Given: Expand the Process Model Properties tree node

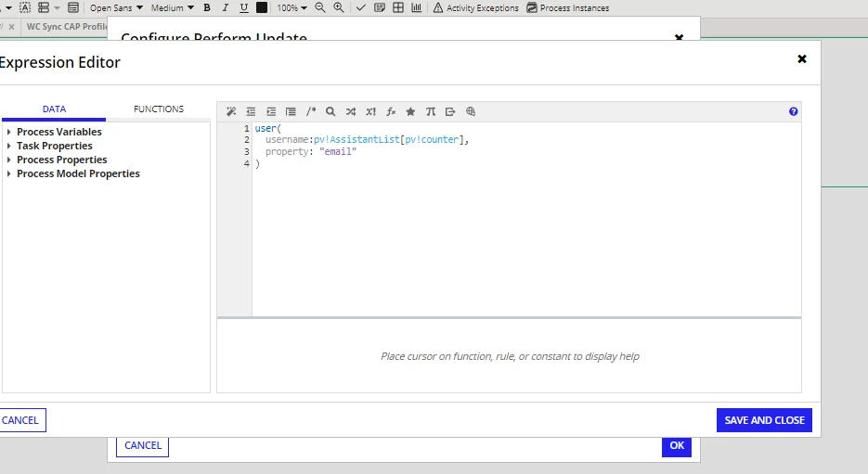Looking at the screenshot, I should pos(9,173).
